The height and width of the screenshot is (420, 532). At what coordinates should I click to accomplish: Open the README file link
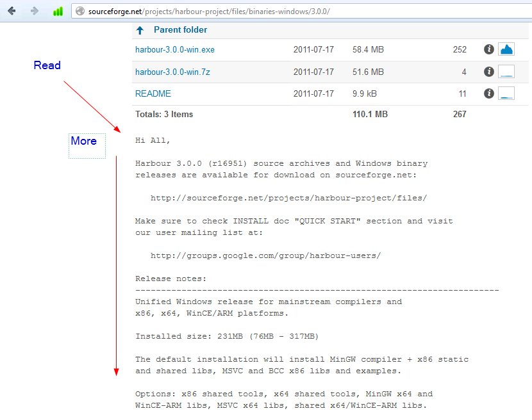(153, 93)
